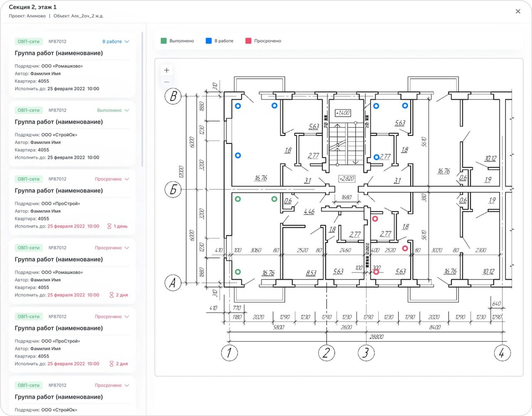Click the blue marker at top-left corner of plan
Image resolution: width=532 pixels, height=416 pixels.
pyautogui.click(x=238, y=106)
